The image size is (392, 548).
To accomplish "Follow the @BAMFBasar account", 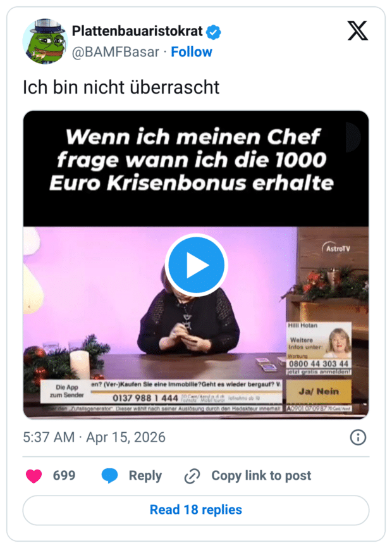I will click(192, 52).
